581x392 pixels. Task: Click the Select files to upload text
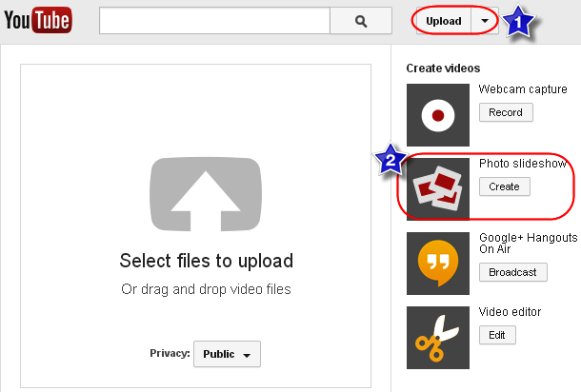[207, 261]
